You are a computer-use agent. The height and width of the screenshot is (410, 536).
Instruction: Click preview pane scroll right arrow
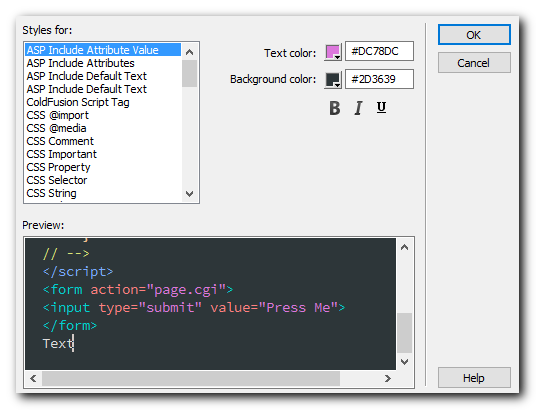(387, 378)
